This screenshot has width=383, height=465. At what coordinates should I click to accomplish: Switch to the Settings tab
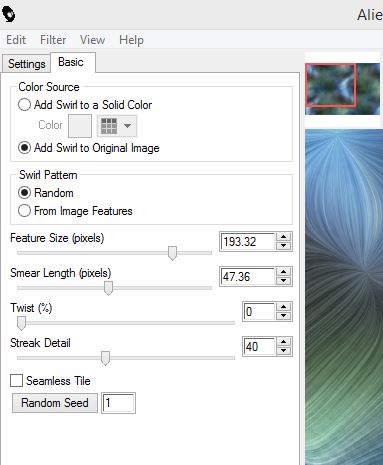point(27,64)
